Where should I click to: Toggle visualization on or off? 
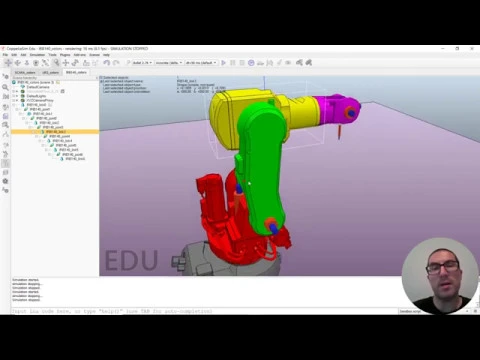tap(288, 63)
